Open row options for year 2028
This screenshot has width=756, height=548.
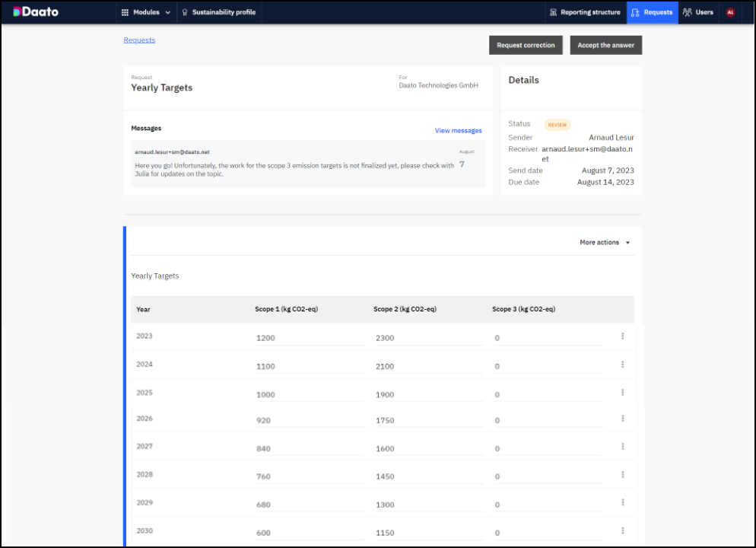(622, 475)
